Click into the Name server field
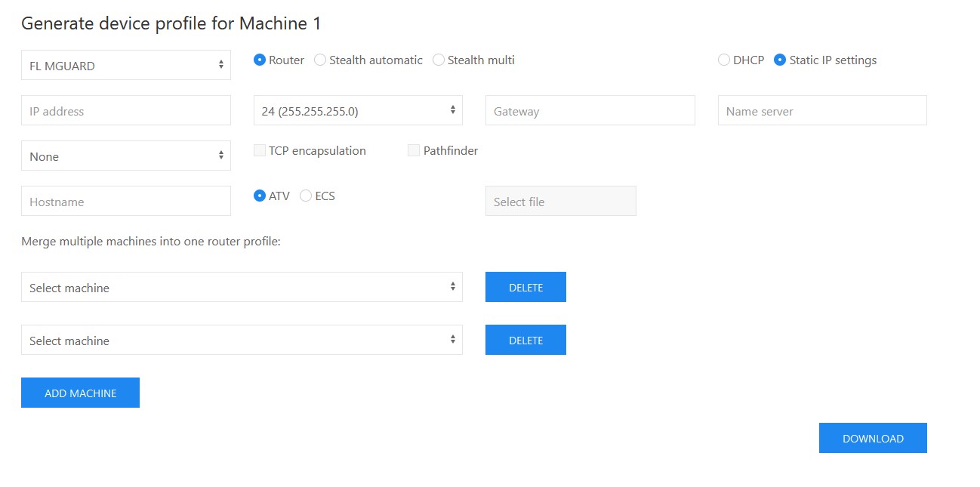980x487 pixels. click(x=821, y=111)
